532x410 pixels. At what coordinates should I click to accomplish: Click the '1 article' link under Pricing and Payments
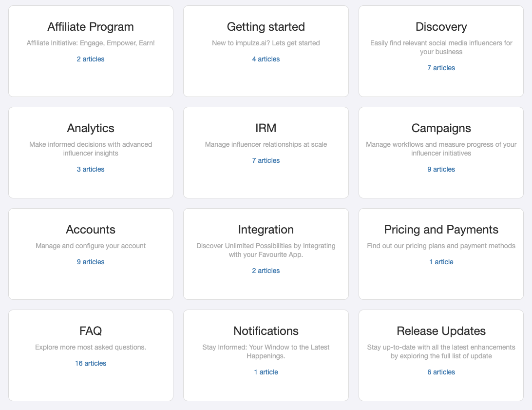coord(440,262)
